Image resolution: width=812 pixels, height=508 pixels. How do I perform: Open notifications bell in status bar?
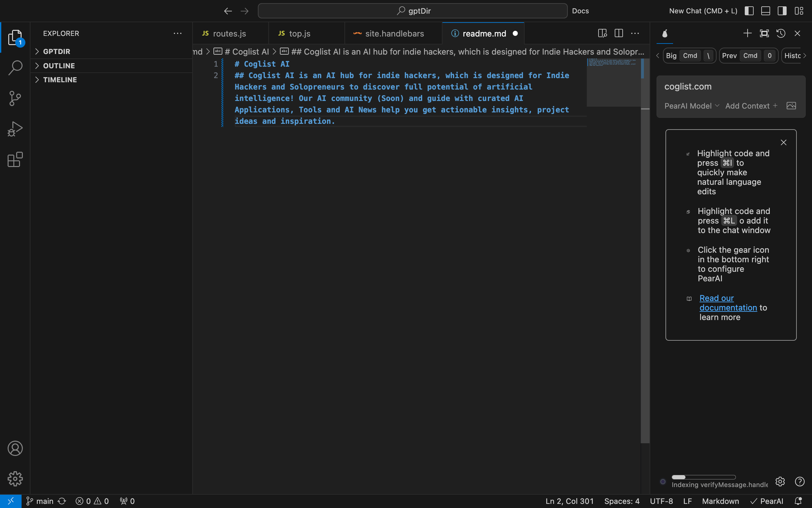click(x=799, y=501)
